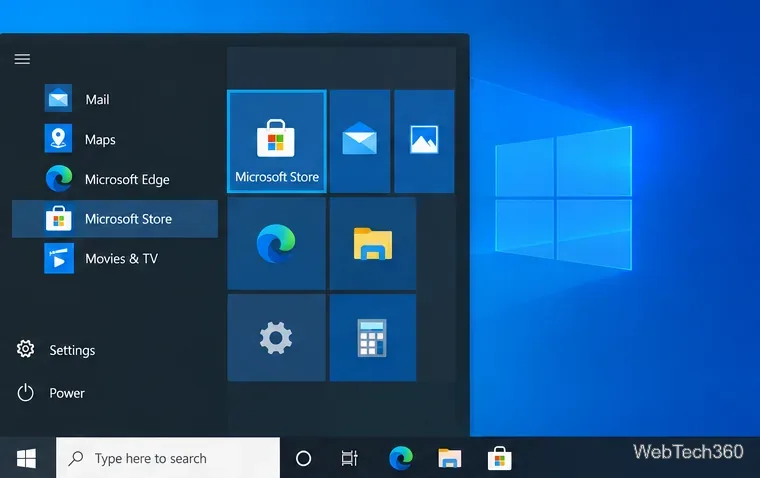Click the Windows Start button
This screenshot has width=760, height=478.
pyautogui.click(x=27, y=458)
